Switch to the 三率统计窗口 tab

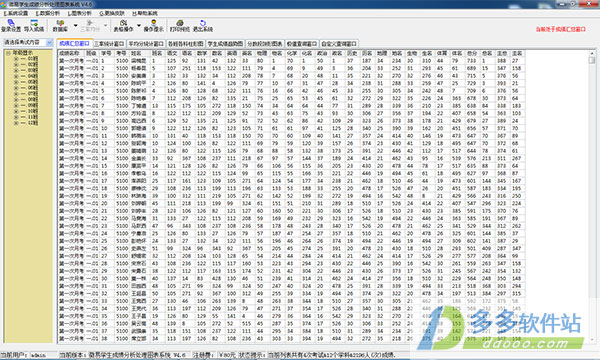coord(109,44)
